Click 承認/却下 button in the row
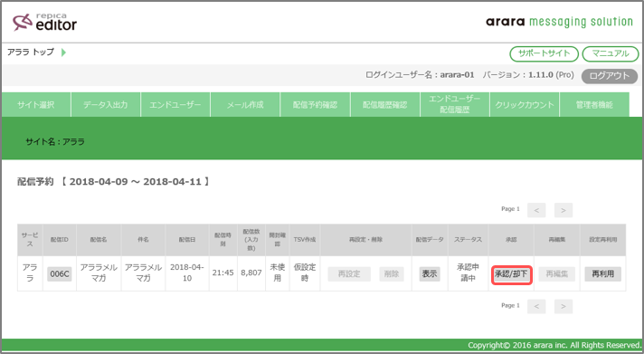The height and width of the screenshot is (354, 644). tap(511, 274)
